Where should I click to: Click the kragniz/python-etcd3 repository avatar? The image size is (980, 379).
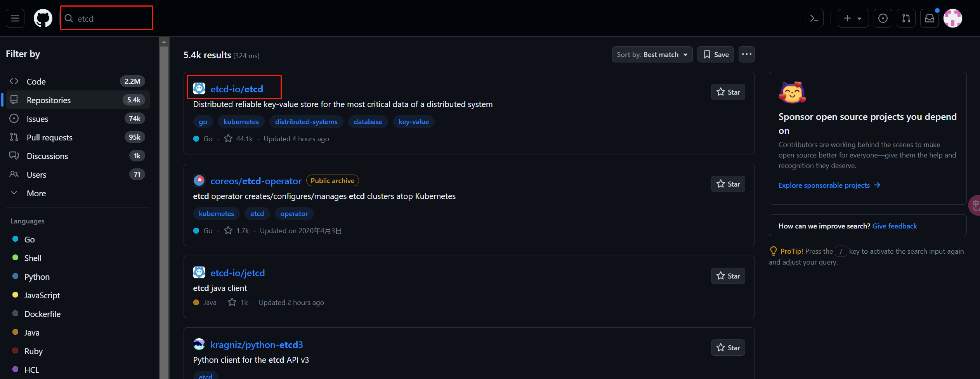pyautogui.click(x=199, y=344)
